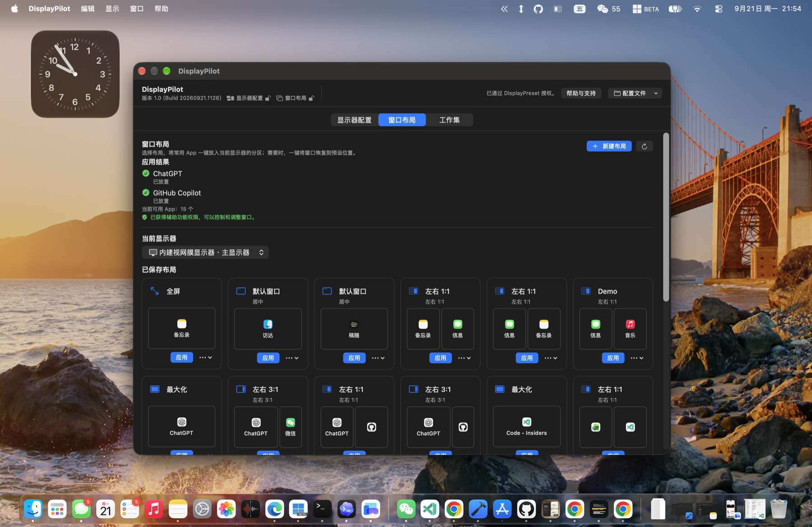The width and height of the screenshot is (812, 527).
Task: Click the 备忘录 app icon in 全屏 card
Action: coord(182,324)
